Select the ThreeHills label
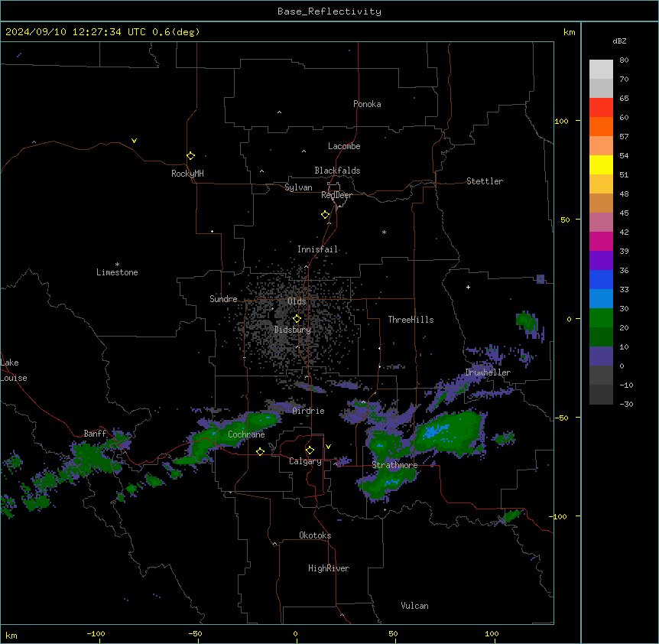Screen dimensions: 659x644 [411, 320]
